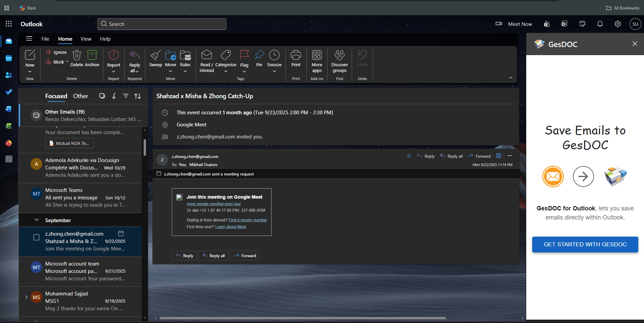Click the Search input field
This screenshot has width=644, height=323.
[x=162, y=24]
